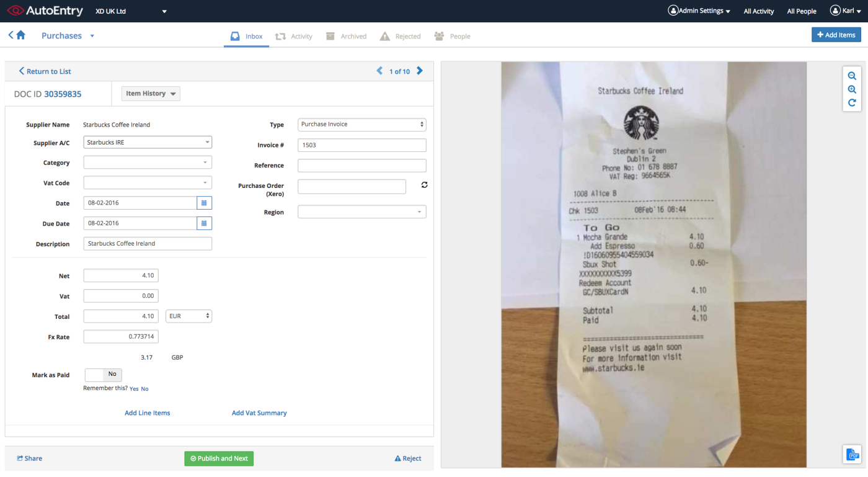Click the Net amount field

(121, 275)
